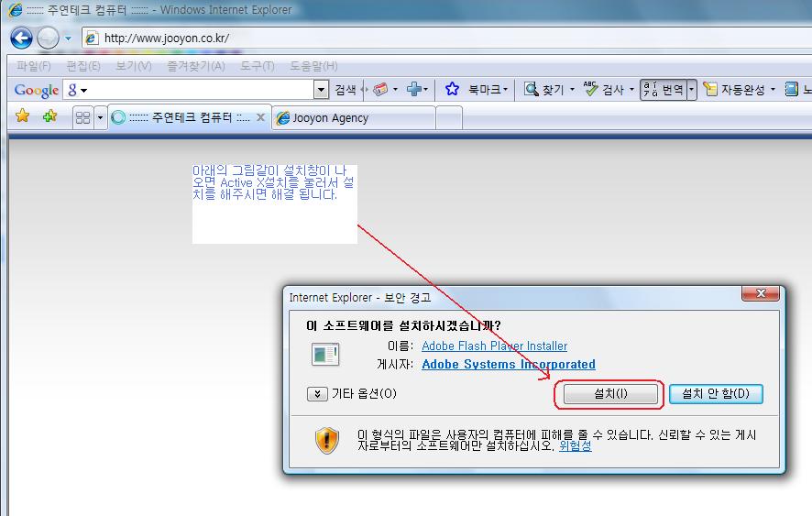Click the blue plus share icon
812x516 pixels.
414,89
